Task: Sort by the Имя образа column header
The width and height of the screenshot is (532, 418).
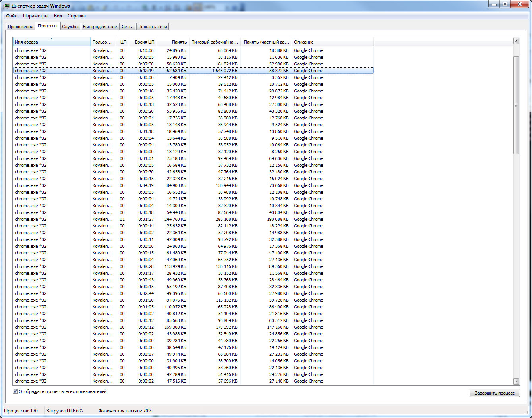Action: click(x=52, y=42)
